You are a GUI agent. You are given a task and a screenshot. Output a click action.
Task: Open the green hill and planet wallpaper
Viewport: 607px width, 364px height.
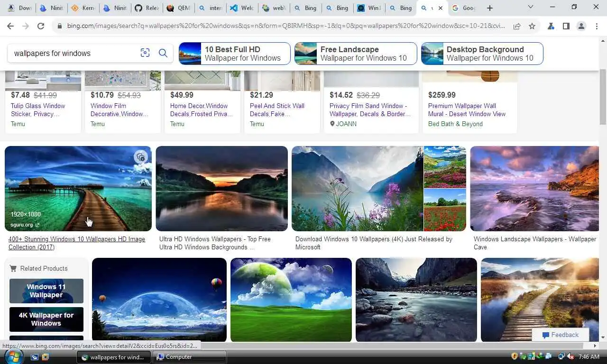(x=291, y=300)
